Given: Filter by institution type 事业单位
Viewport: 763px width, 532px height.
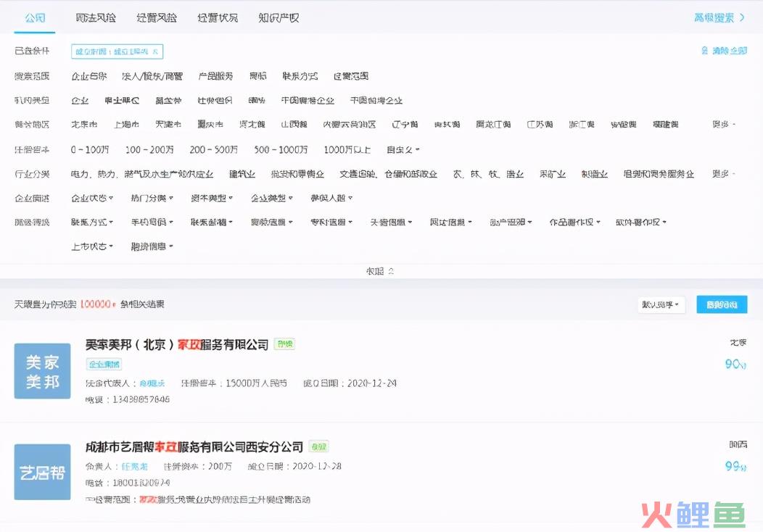Looking at the screenshot, I should click(122, 101).
